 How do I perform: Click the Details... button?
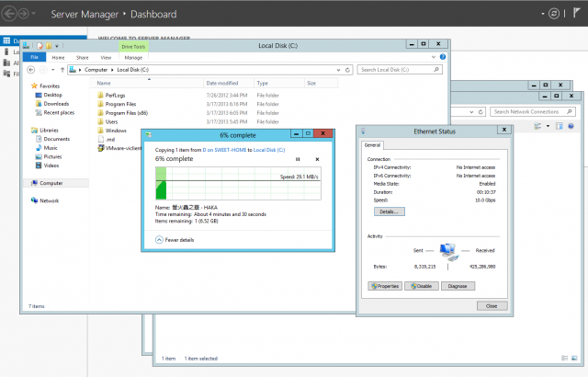click(390, 211)
